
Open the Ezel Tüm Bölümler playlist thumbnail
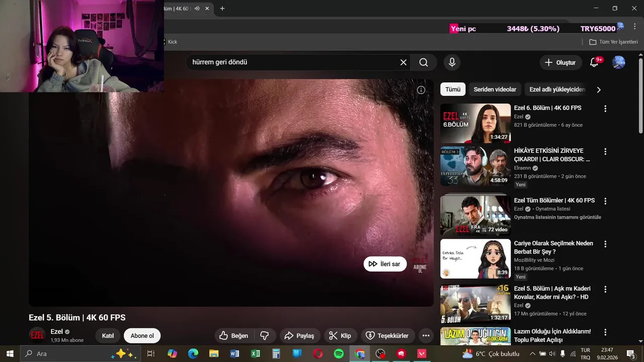pos(475,215)
